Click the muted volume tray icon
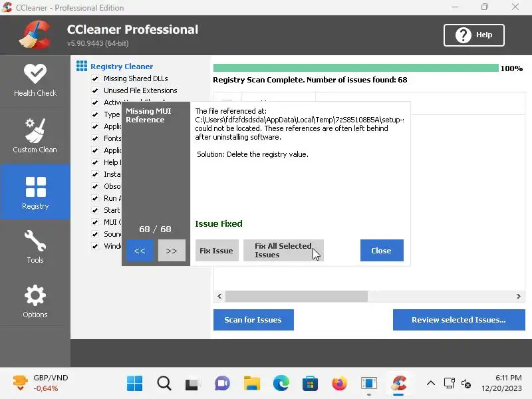Image resolution: width=532 pixels, height=399 pixels. [466, 384]
